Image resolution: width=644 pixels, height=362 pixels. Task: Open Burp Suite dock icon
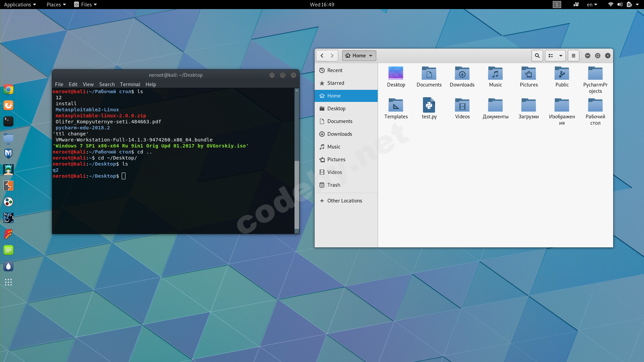(8, 186)
